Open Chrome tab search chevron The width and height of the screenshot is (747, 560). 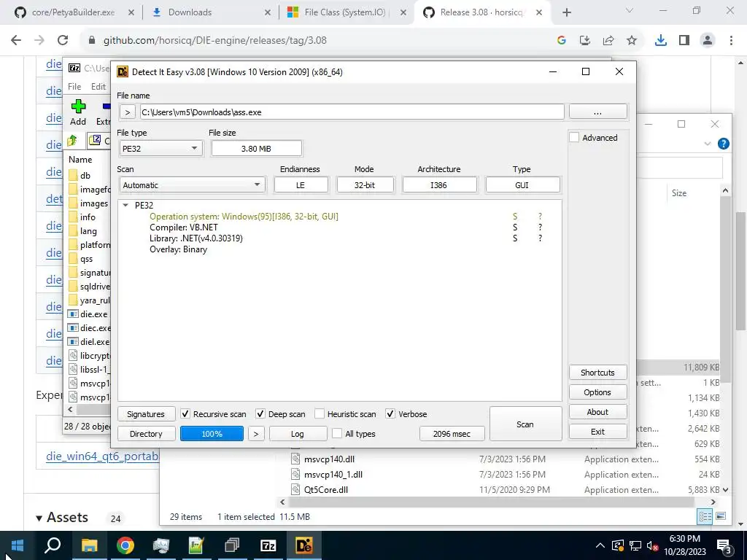tap(630, 11)
